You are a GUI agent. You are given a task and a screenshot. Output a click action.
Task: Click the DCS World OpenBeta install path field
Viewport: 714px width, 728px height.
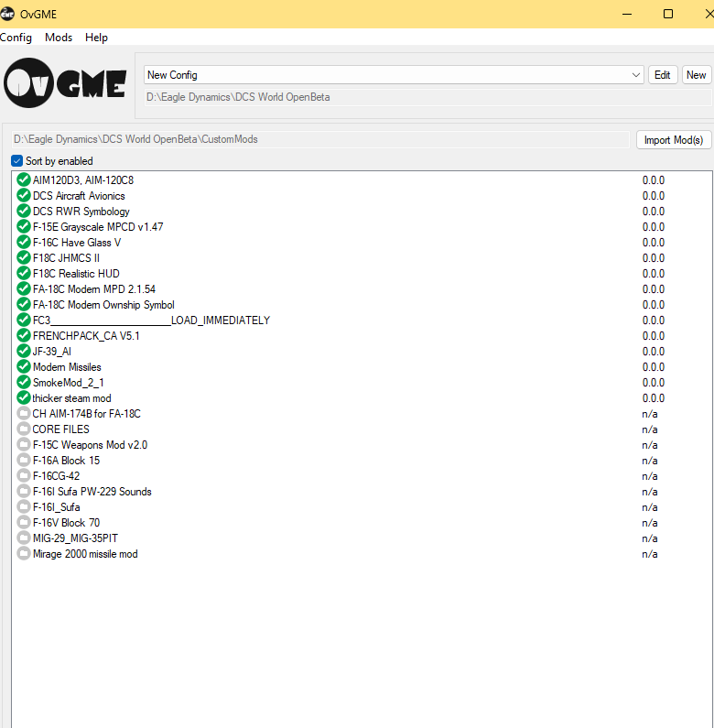[x=427, y=97]
